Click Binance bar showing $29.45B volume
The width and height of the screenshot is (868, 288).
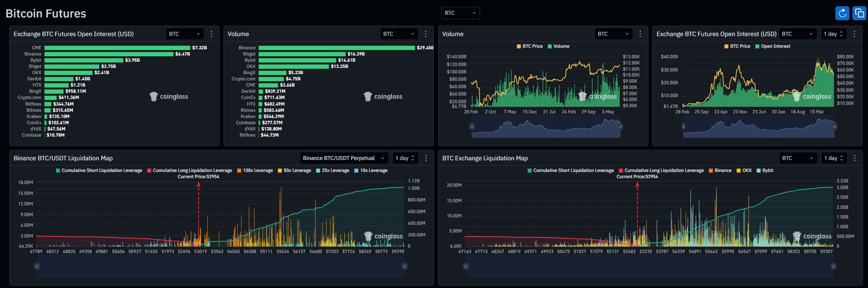pyautogui.click(x=337, y=48)
